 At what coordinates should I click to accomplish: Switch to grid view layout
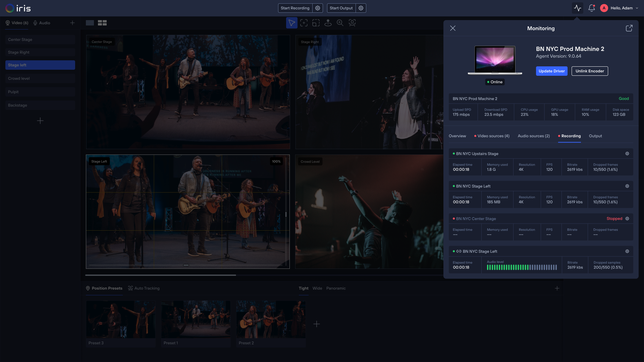[102, 23]
